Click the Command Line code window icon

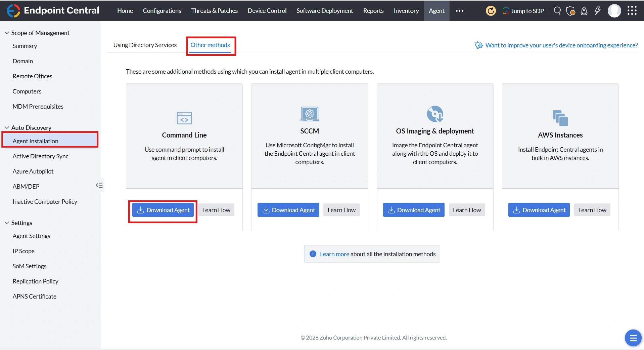pos(184,118)
